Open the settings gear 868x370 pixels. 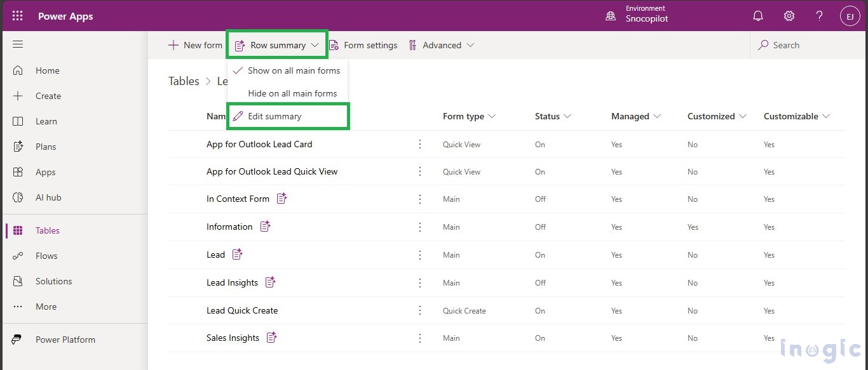789,16
